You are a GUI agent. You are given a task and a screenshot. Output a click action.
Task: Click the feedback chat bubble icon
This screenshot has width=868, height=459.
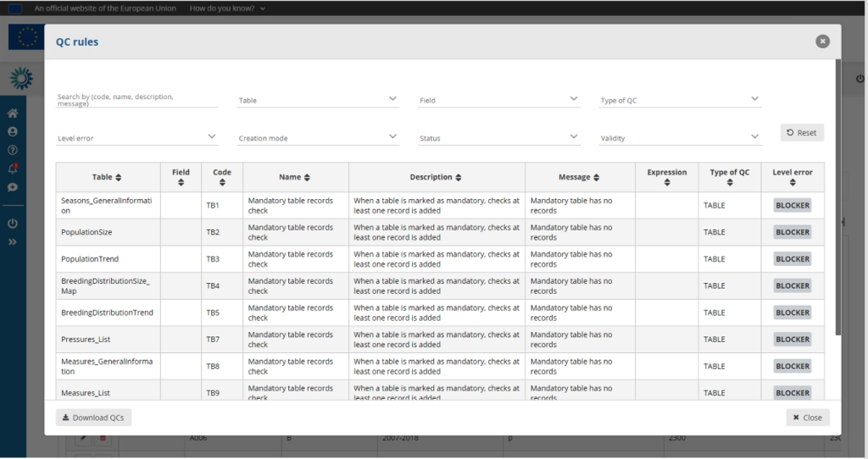(x=13, y=187)
